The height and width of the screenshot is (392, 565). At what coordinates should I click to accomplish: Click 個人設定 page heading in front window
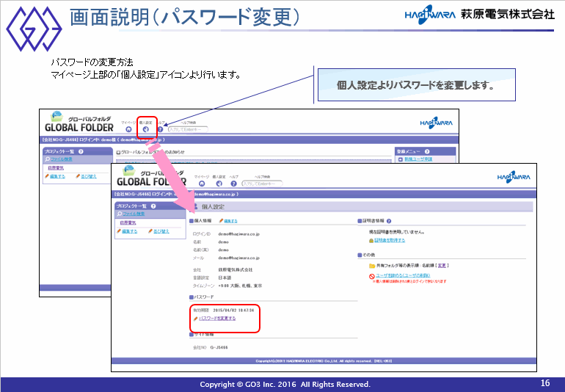213,206
